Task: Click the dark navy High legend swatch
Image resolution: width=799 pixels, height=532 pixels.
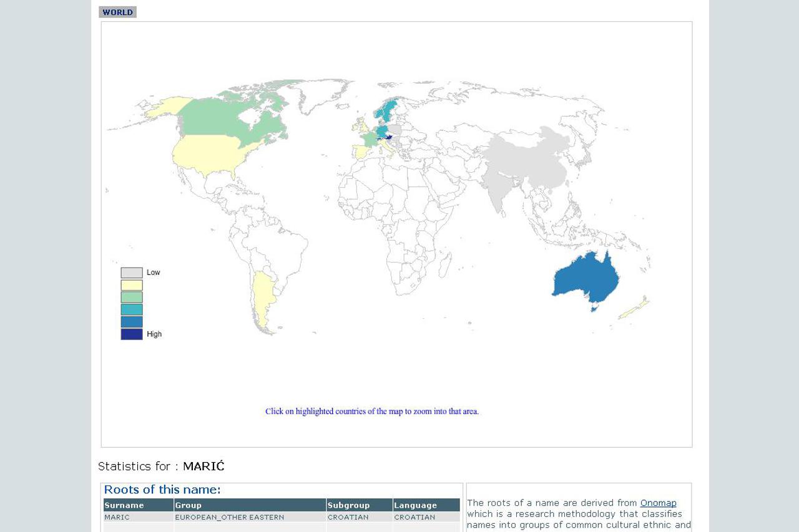Action: 132,334
